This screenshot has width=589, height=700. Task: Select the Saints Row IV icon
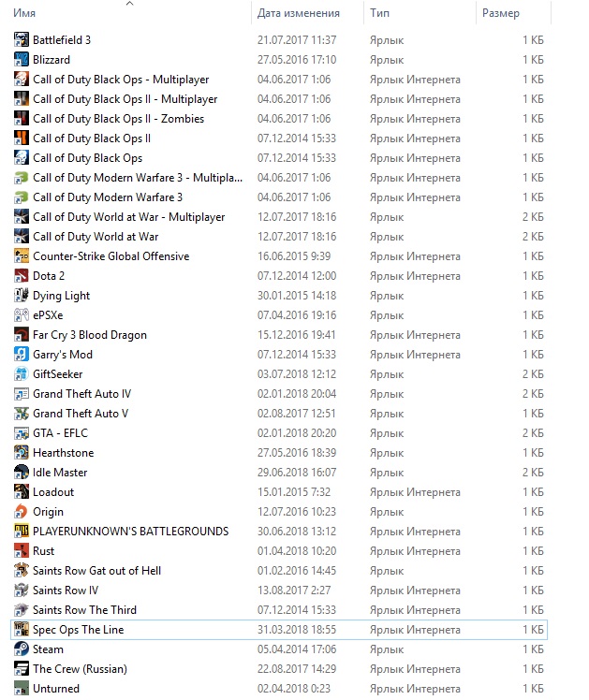(21, 590)
